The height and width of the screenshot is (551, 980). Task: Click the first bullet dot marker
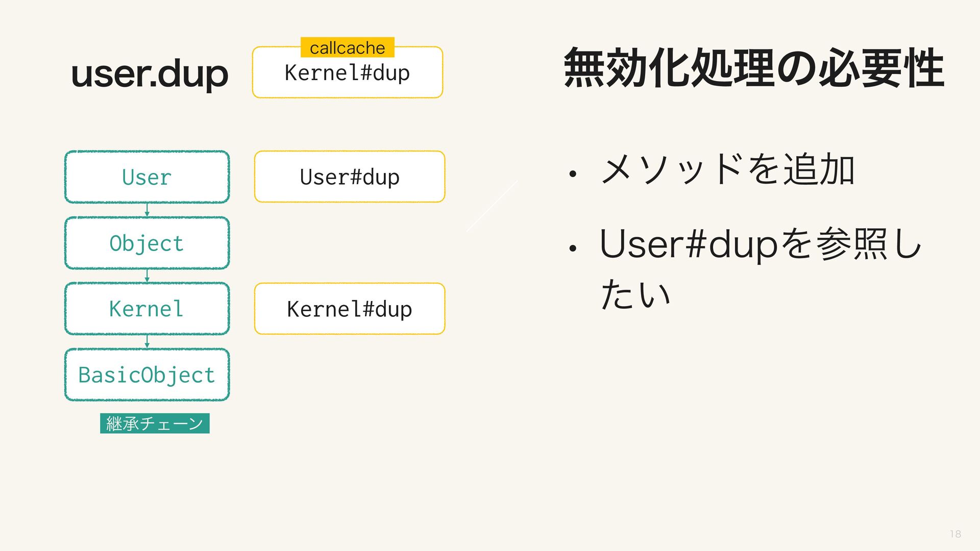tap(573, 174)
